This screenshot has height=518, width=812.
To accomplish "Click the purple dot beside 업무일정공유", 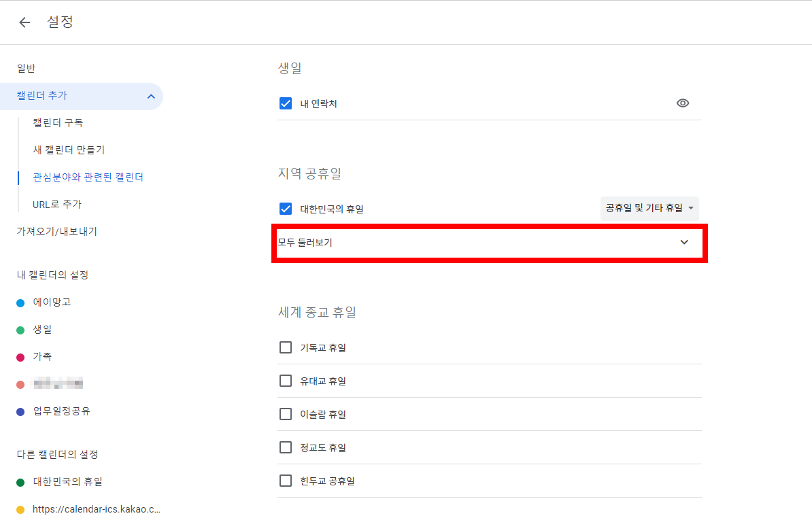I will [21, 410].
